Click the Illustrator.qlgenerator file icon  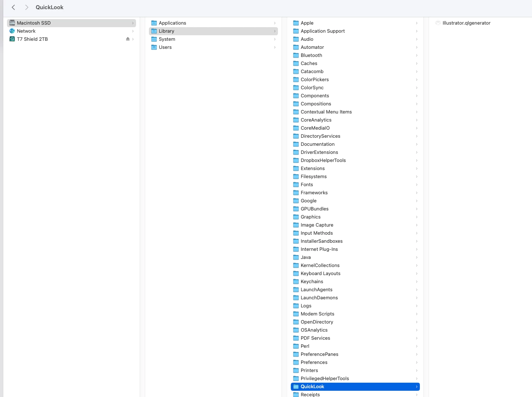point(438,23)
